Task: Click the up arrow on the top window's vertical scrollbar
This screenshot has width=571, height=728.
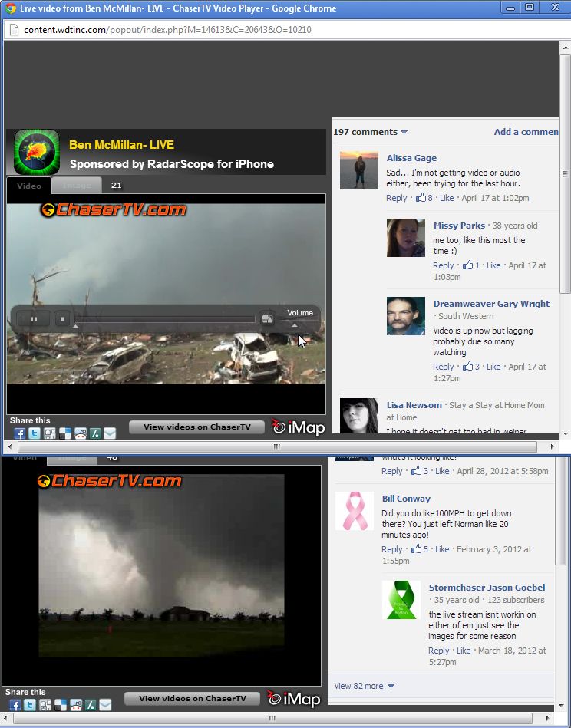Action: pos(565,47)
